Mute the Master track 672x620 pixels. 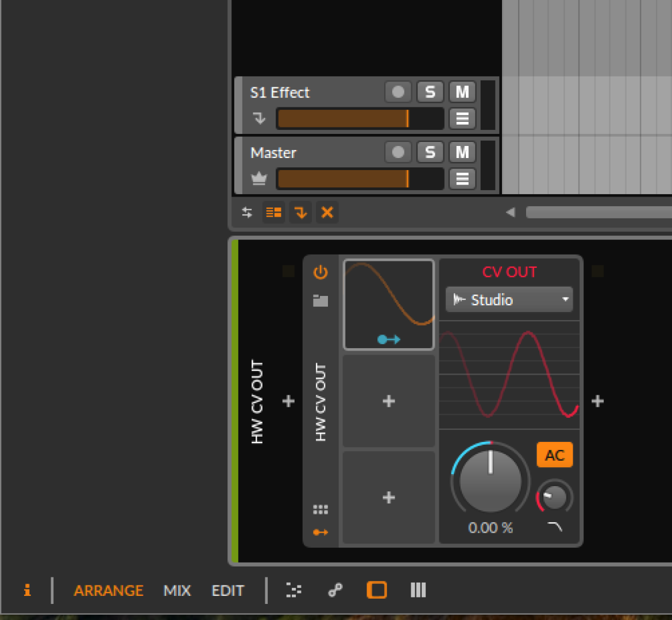click(462, 152)
